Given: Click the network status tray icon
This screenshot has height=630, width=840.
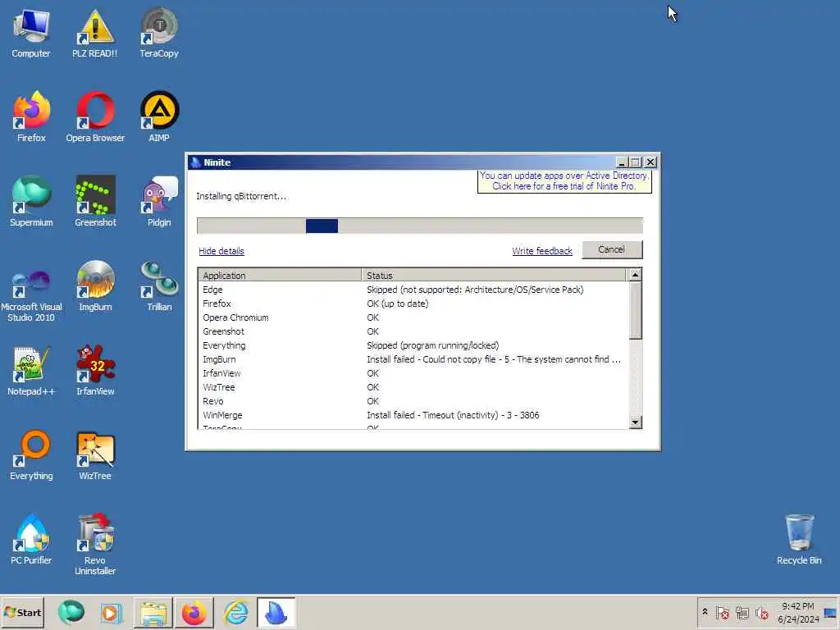Looking at the screenshot, I should point(742,612).
